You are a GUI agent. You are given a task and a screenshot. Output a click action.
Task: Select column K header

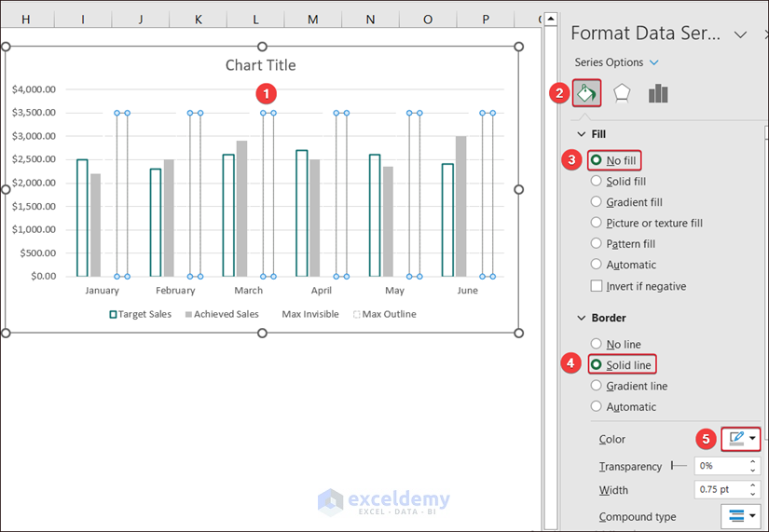[199, 20]
